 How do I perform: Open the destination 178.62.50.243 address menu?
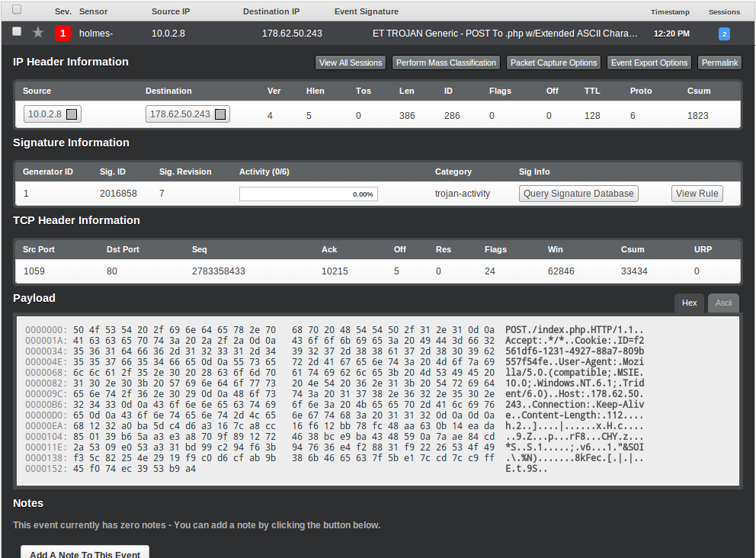pos(180,115)
